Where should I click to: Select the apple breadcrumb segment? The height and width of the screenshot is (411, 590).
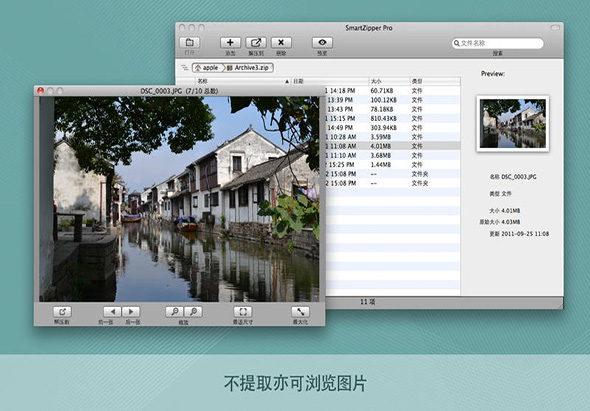[207, 68]
